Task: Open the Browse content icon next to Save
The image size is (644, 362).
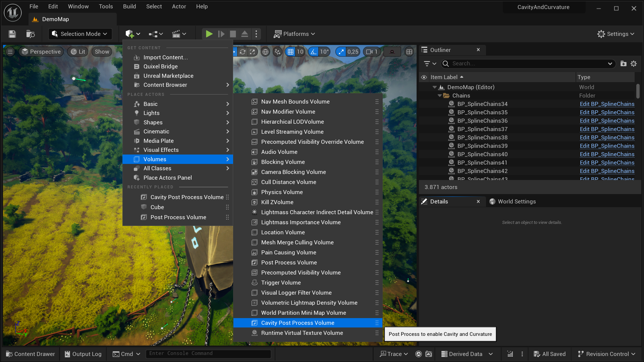Action: [x=31, y=34]
